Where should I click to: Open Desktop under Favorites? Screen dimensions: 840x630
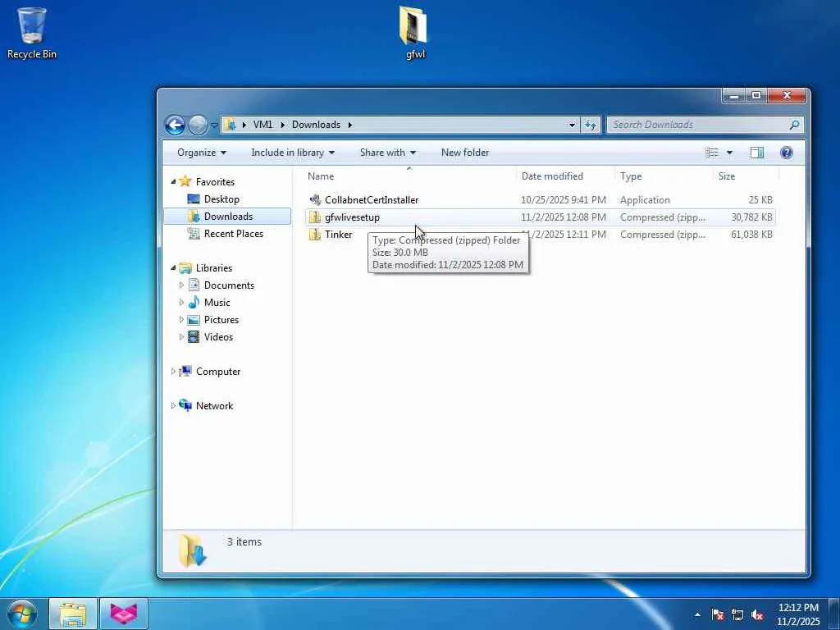(221, 199)
